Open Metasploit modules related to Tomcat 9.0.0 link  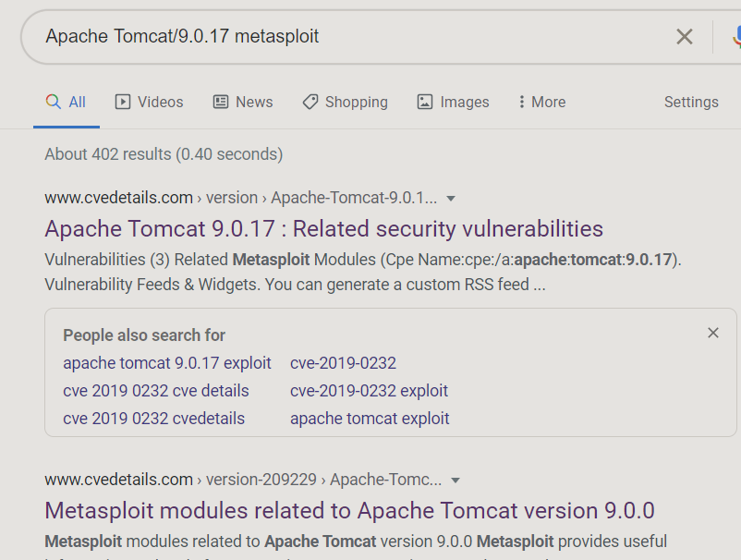(x=349, y=510)
